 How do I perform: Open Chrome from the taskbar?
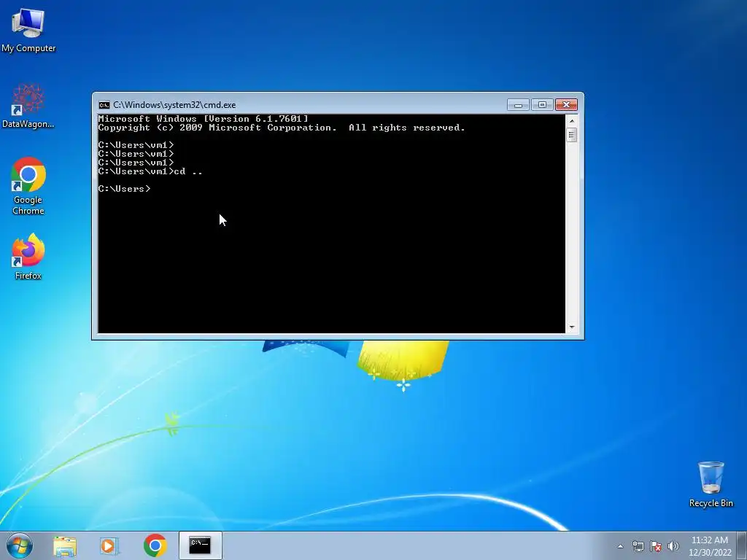[155, 545]
